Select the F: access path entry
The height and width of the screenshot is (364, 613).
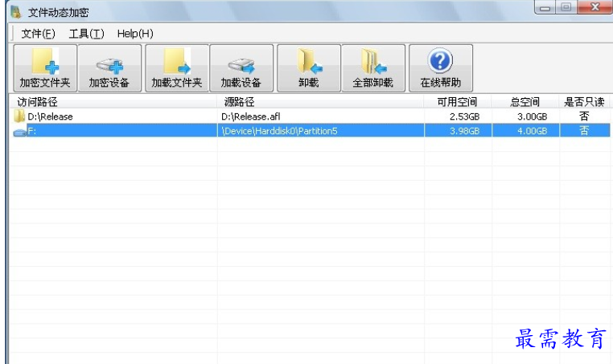pyautogui.click(x=31, y=131)
